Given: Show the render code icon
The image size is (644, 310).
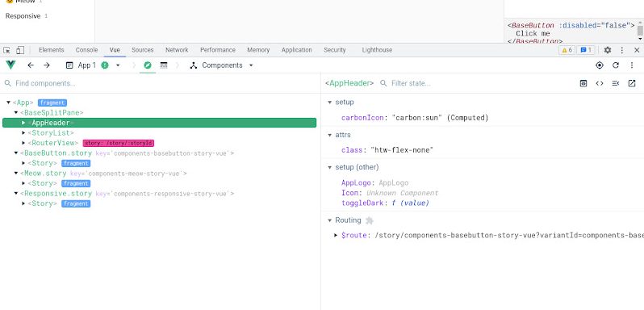Looking at the screenshot, I should 600,83.
